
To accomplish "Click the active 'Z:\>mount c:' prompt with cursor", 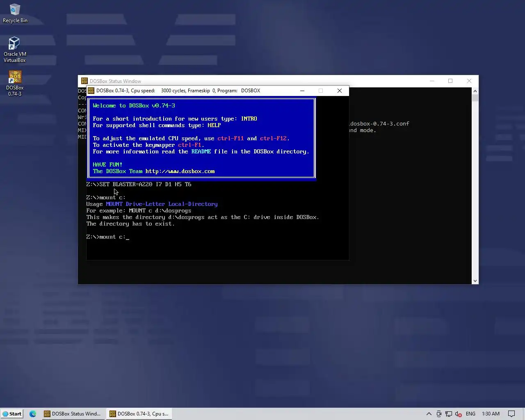I will pos(107,237).
